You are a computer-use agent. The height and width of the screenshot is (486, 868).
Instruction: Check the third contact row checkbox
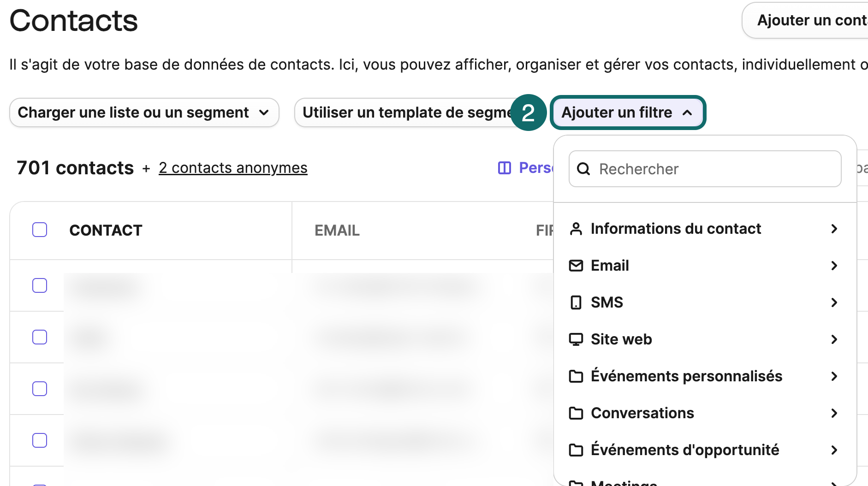tap(40, 389)
